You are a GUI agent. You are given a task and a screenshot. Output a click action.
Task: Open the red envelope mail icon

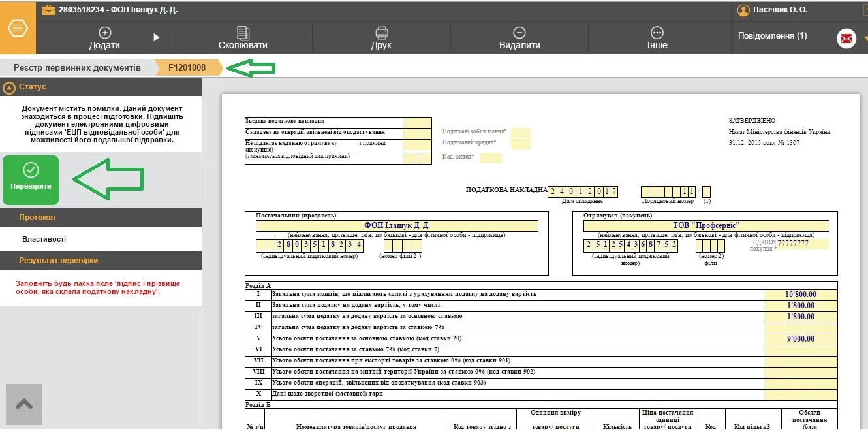coord(846,39)
